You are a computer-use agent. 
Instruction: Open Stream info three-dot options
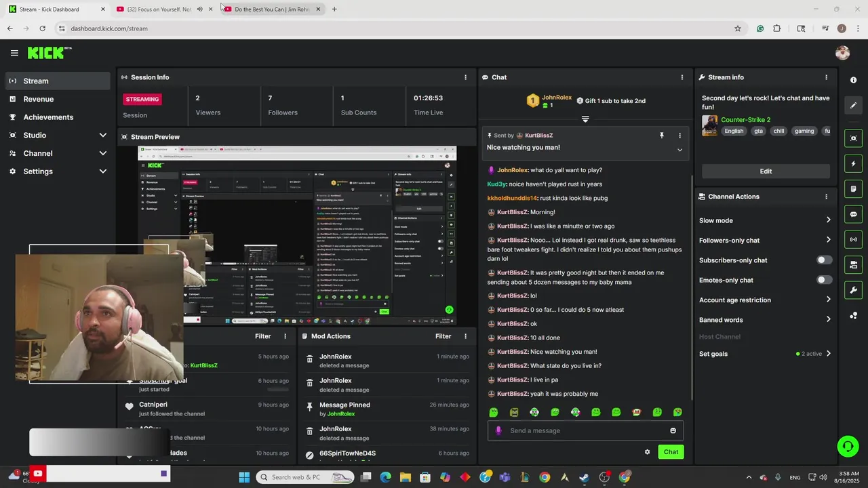[826, 77]
